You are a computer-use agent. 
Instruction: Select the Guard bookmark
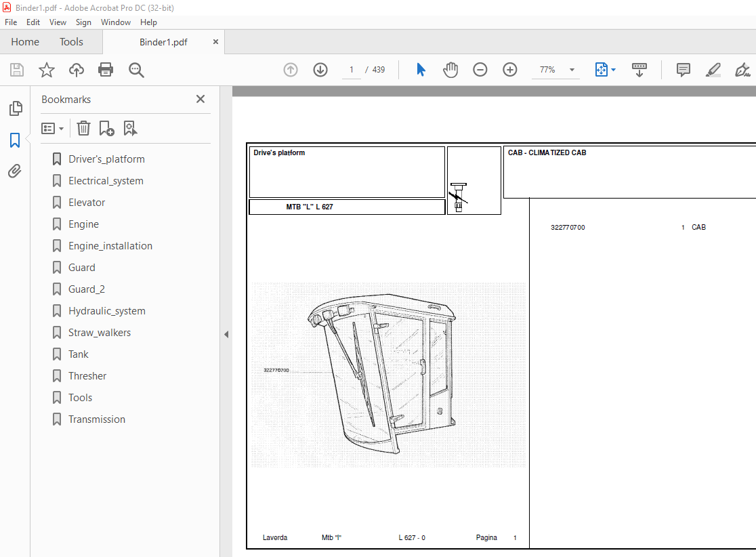click(82, 268)
